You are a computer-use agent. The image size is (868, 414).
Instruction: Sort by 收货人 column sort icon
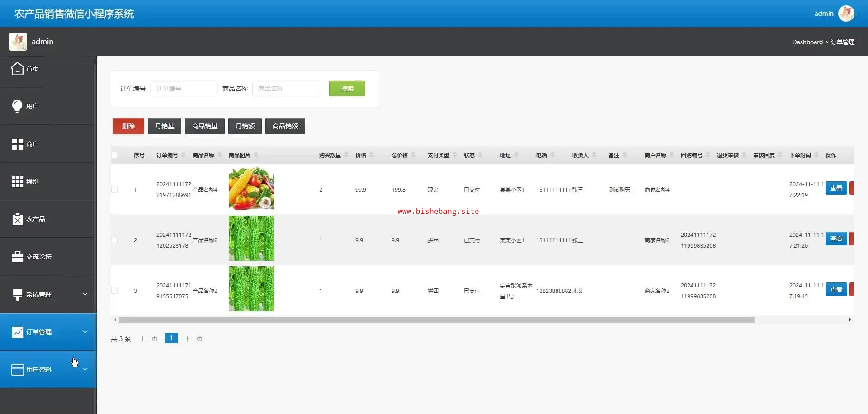(594, 155)
